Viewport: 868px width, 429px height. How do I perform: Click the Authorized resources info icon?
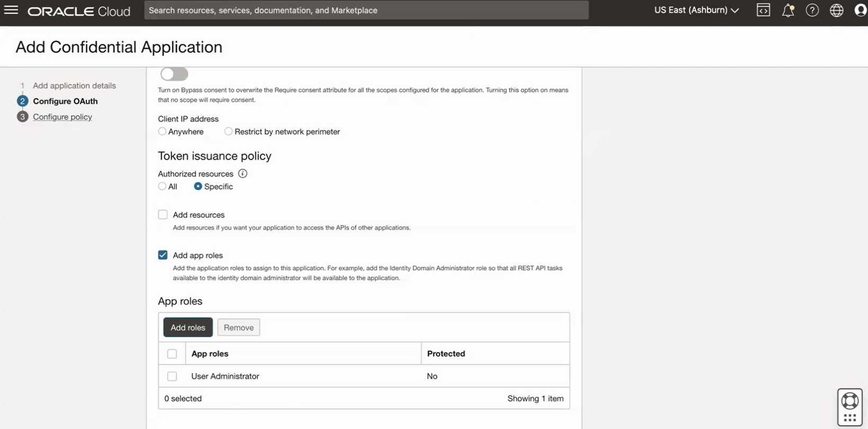tap(243, 174)
